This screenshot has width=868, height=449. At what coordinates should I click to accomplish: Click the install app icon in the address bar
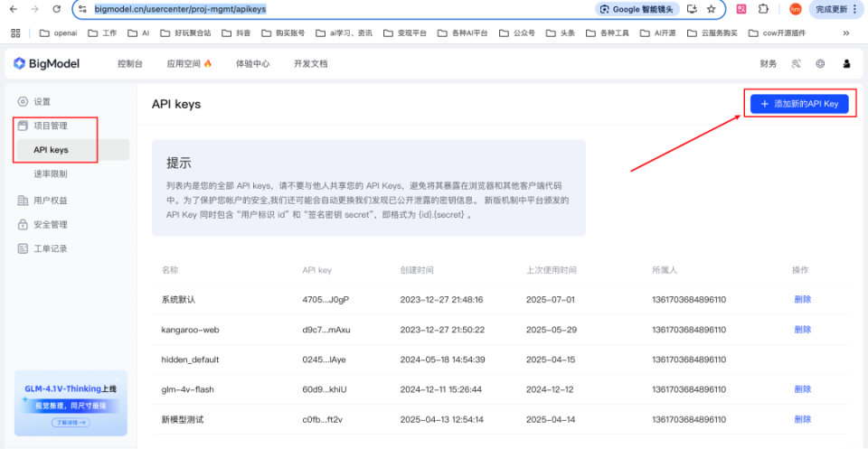pyautogui.click(x=692, y=9)
